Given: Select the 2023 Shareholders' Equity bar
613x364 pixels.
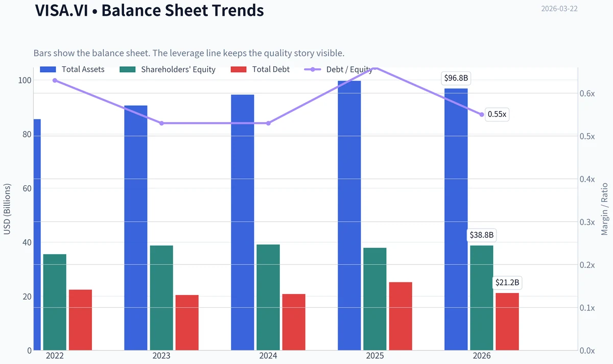Looking at the screenshot, I should pyautogui.click(x=161, y=298).
